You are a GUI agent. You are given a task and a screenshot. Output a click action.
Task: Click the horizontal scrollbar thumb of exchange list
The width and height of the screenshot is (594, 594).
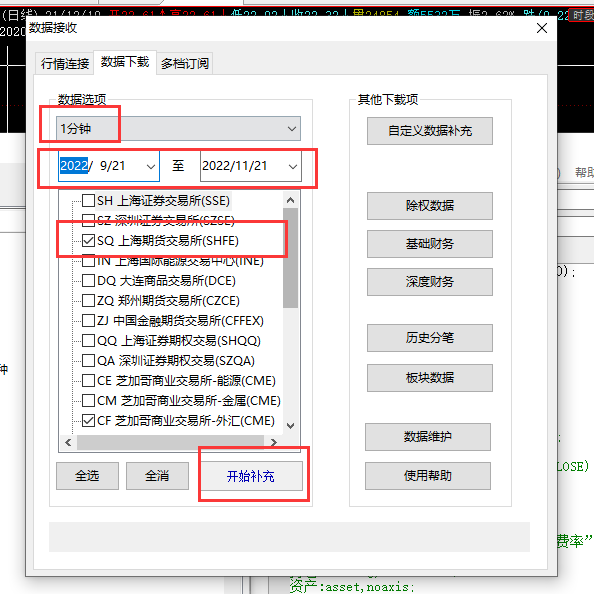(x=170, y=442)
